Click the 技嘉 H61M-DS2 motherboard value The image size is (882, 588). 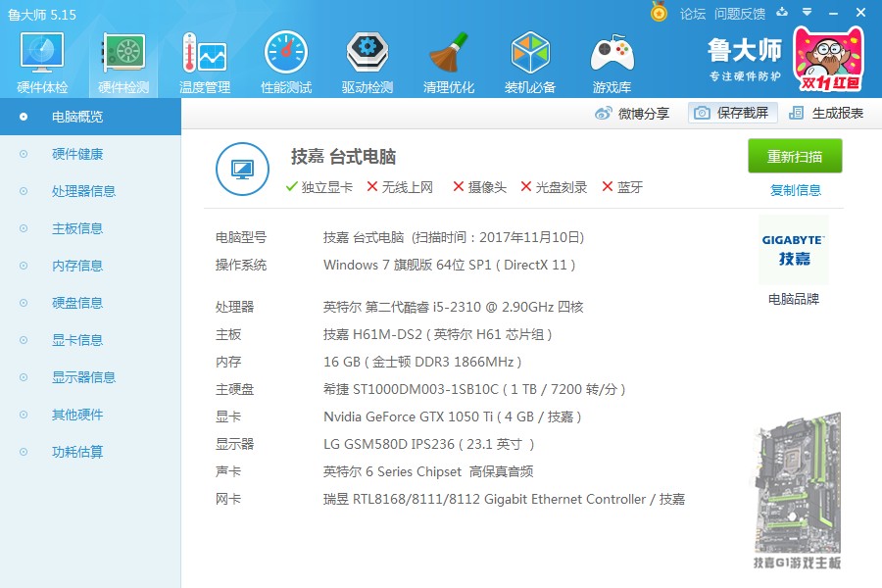(438, 334)
